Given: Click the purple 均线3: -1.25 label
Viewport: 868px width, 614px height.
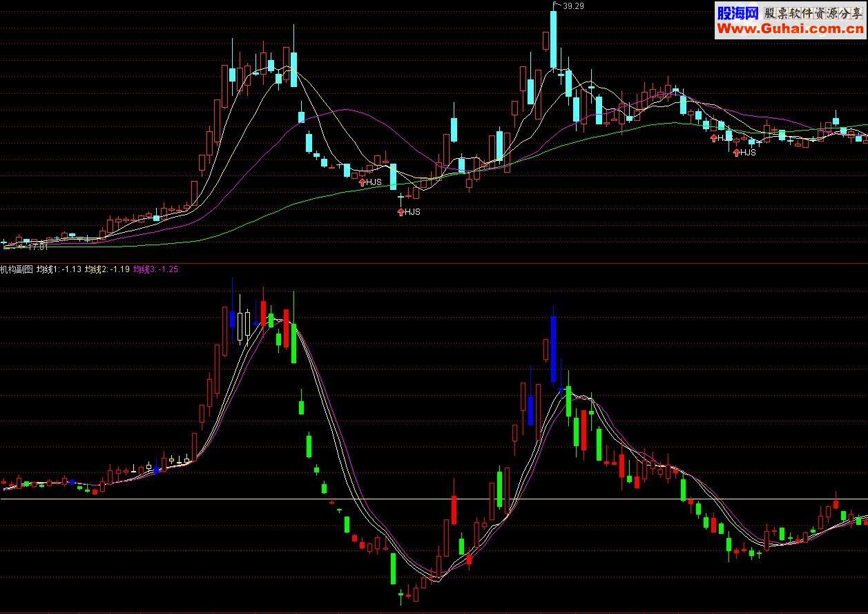Looking at the screenshot, I should point(155,269).
